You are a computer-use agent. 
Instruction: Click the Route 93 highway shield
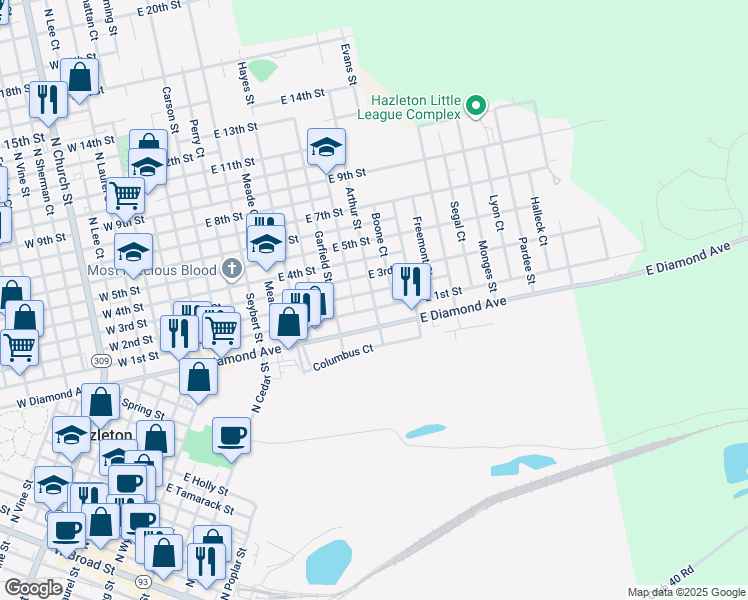[144, 581]
